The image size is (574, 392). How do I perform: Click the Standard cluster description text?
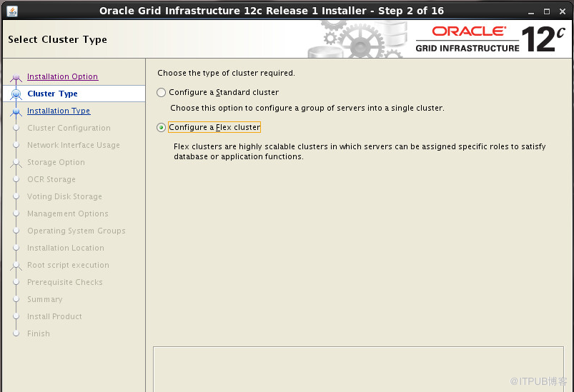307,109
